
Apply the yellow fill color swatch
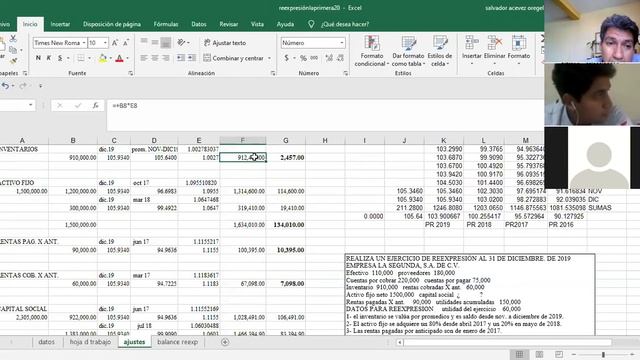103,58
